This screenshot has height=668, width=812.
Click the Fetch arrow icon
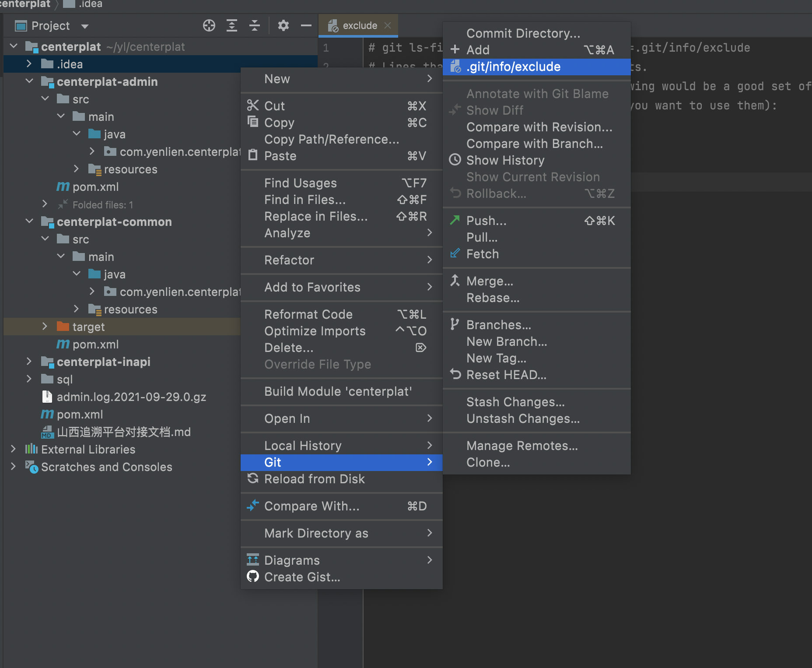pos(455,253)
